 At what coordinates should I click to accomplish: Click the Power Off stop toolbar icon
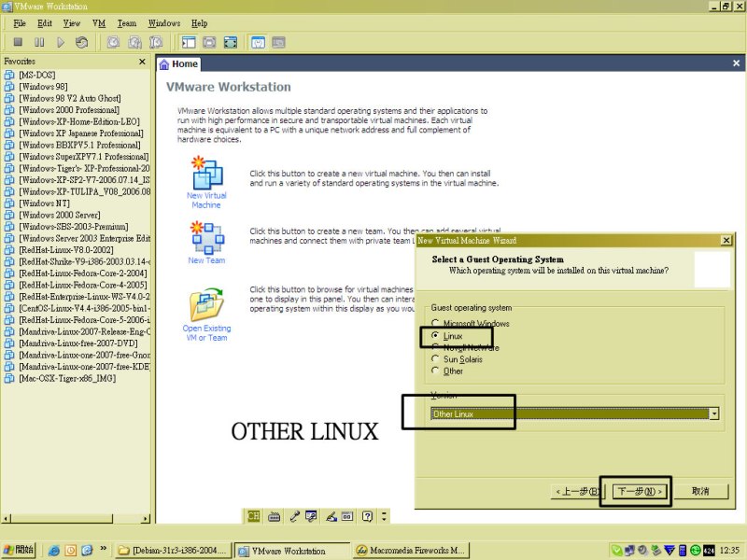click(x=18, y=42)
